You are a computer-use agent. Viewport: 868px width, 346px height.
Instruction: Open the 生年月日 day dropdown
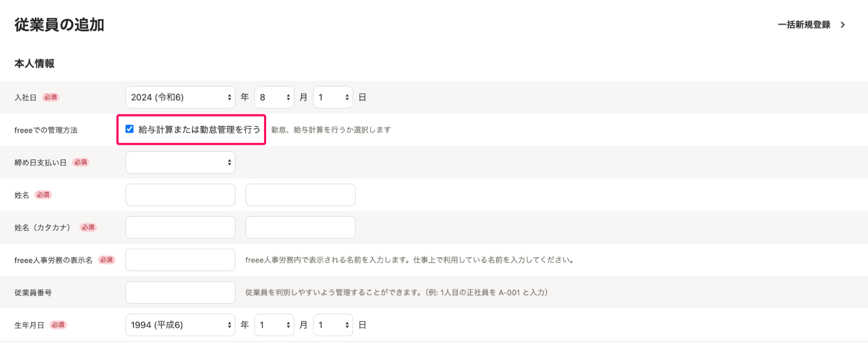click(333, 325)
